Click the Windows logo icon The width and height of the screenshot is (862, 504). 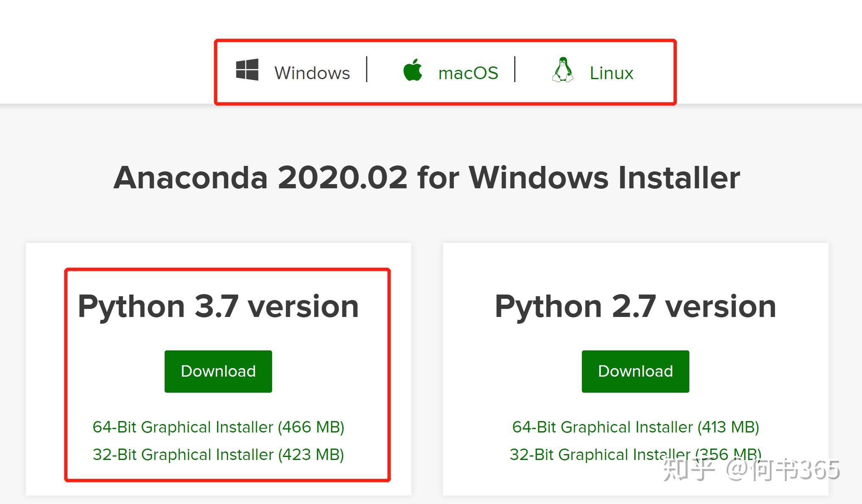click(247, 70)
